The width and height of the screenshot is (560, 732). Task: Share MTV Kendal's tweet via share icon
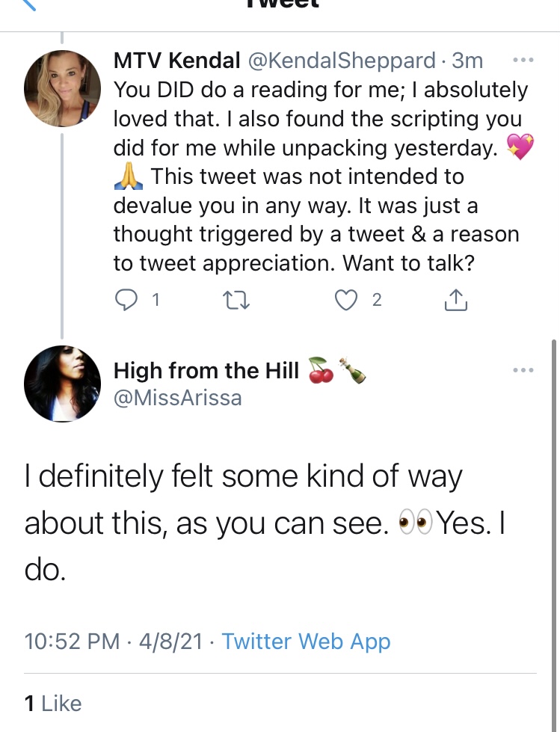point(456,300)
